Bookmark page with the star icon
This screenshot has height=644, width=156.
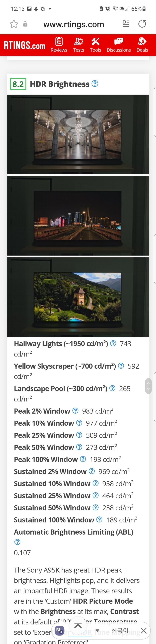click(x=14, y=24)
